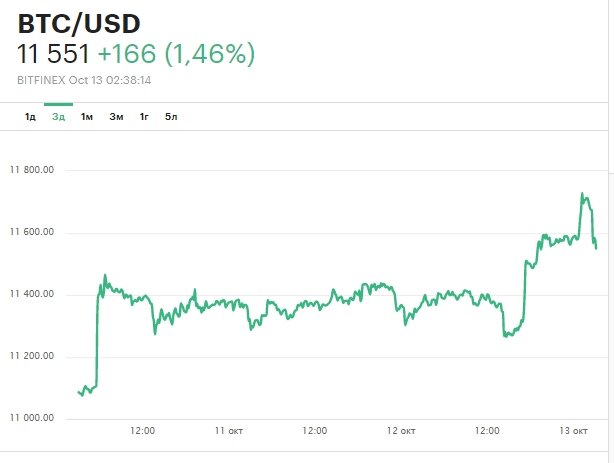
Task: Click the 12:00 label before 11 окт
Action: (x=143, y=431)
